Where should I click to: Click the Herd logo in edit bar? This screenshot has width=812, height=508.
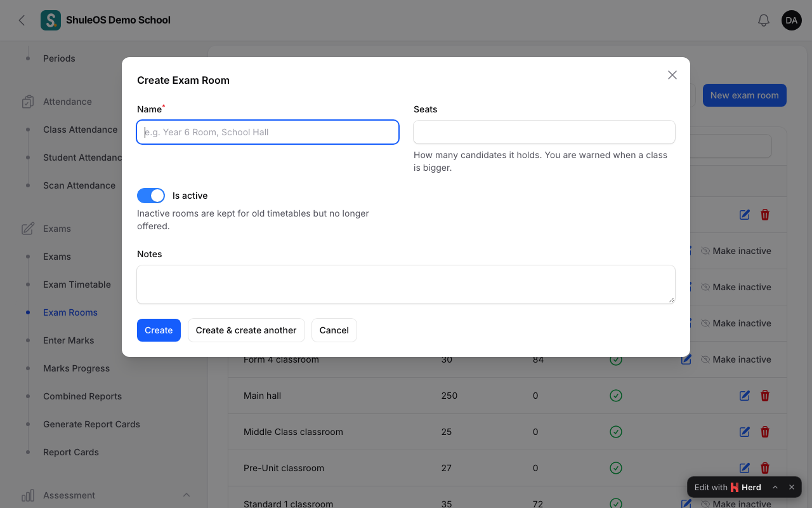coord(735,487)
